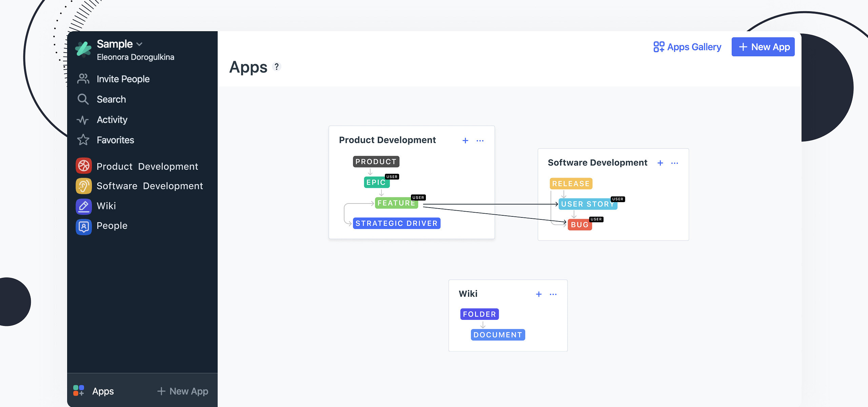
Task: Open Software Development card's three-dot menu
Action: click(674, 163)
